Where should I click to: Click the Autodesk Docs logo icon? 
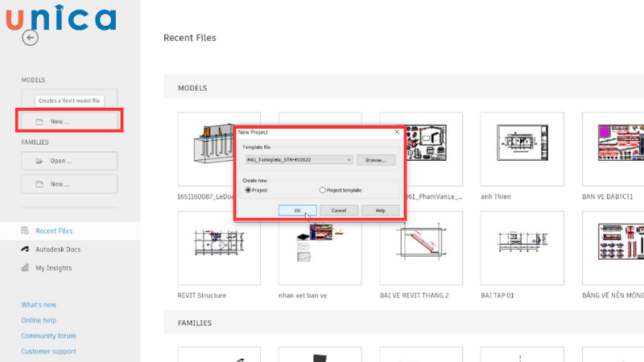pos(25,249)
